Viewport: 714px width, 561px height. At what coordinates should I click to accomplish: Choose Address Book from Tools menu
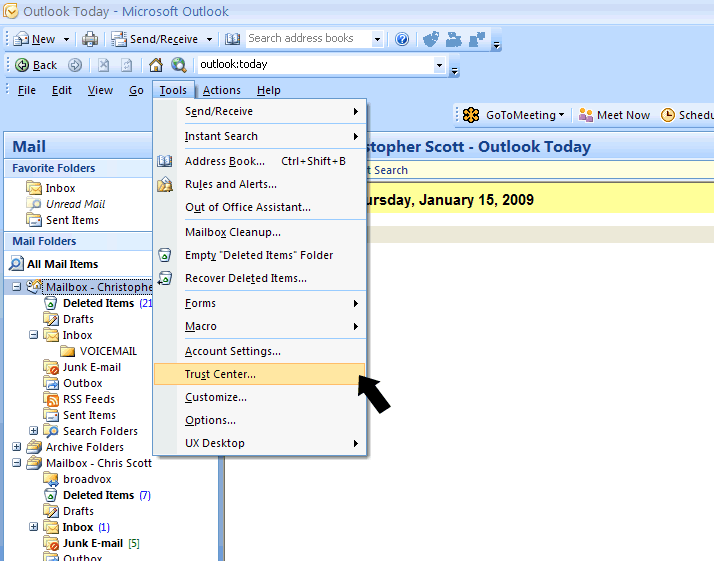click(260, 161)
